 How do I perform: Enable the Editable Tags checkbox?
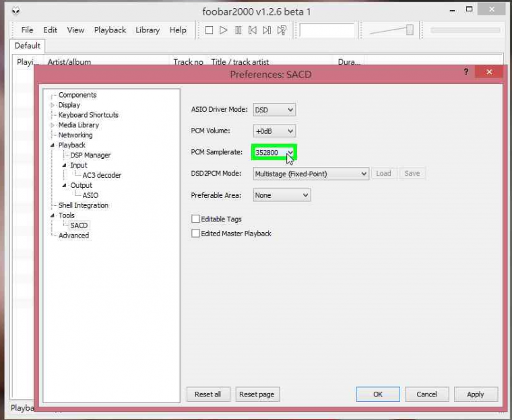195,219
